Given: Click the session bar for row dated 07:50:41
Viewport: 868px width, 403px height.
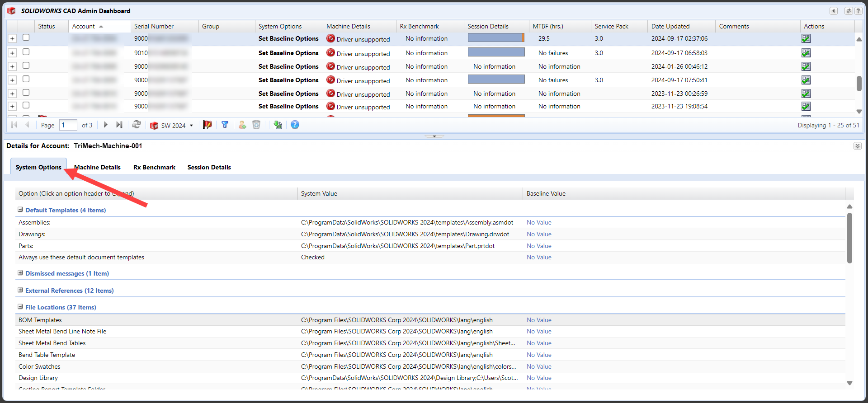Looking at the screenshot, I should (x=496, y=79).
